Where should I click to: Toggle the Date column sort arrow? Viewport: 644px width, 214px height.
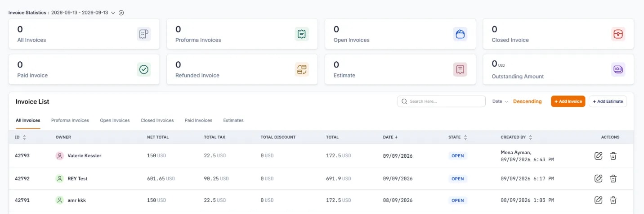[x=396, y=137]
